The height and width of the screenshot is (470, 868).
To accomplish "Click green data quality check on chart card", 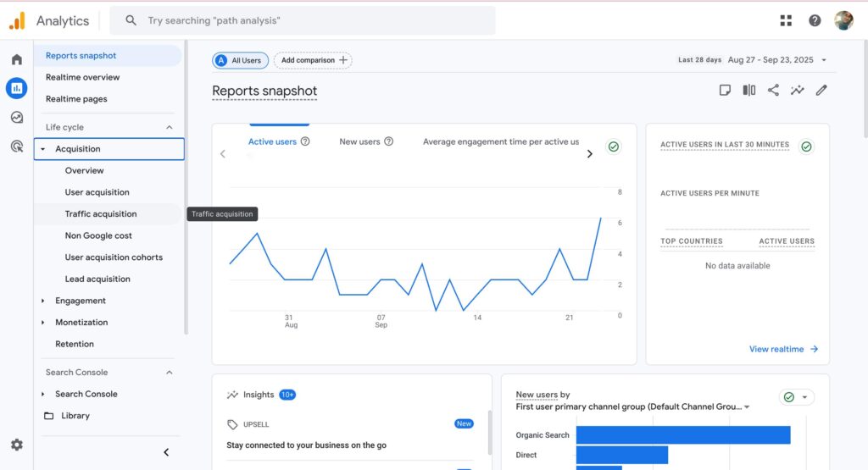I will 613,147.
